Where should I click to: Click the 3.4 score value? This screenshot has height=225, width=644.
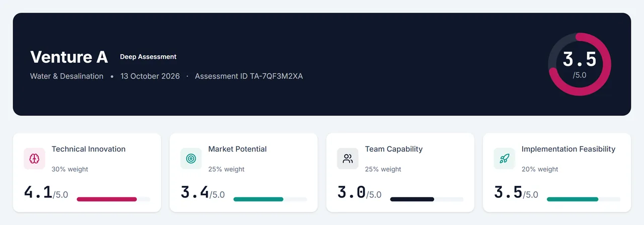(x=195, y=192)
